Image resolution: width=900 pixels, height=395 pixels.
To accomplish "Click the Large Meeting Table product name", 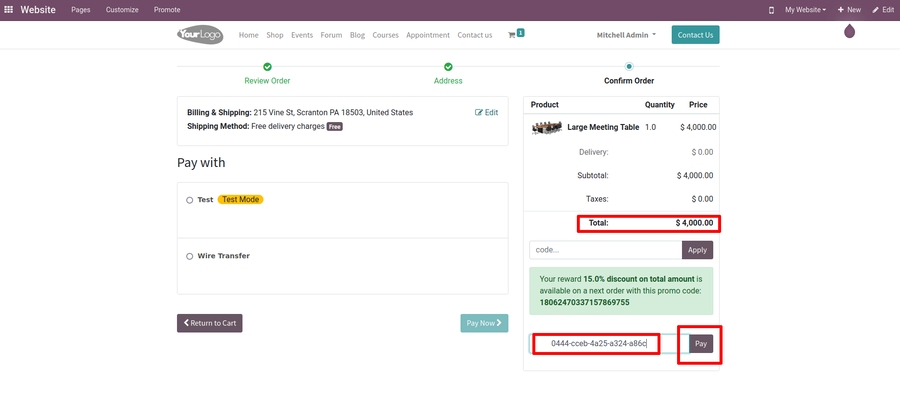I will pyautogui.click(x=603, y=127).
